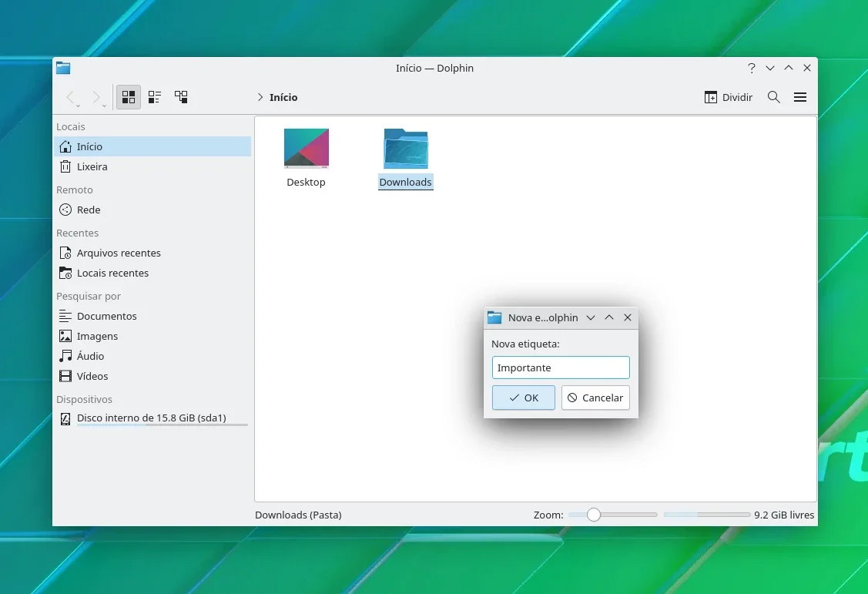868x594 pixels.
Task: Open the search magnifier in Dolphin
Action: click(x=774, y=97)
